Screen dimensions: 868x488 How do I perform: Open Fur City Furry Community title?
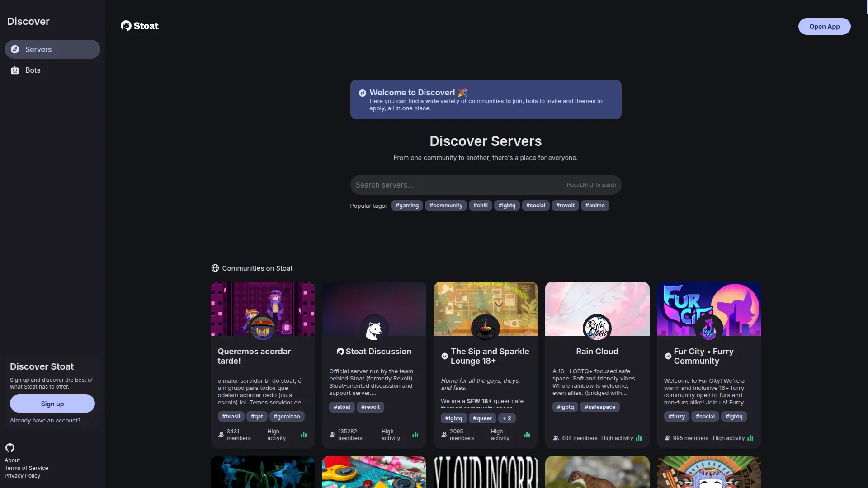(x=703, y=356)
